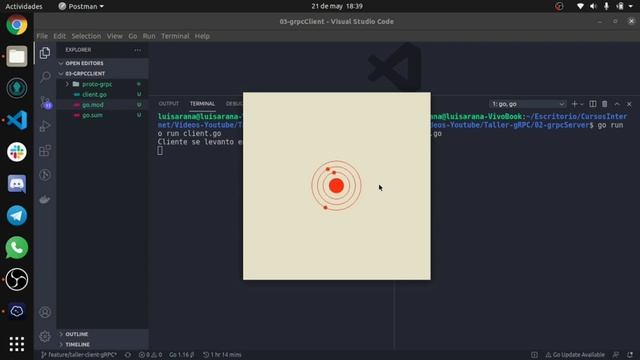The height and width of the screenshot is (360, 640).
Task: Open the Help menu
Action: click(202, 36)
